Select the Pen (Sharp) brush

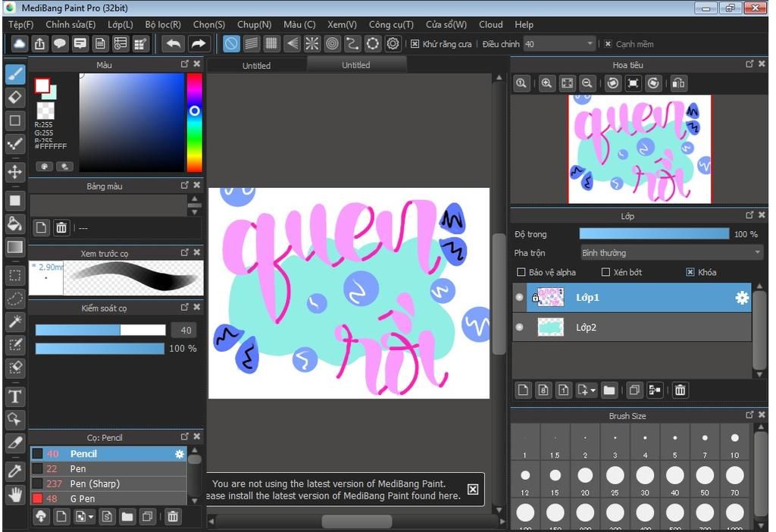pos(109,483)
